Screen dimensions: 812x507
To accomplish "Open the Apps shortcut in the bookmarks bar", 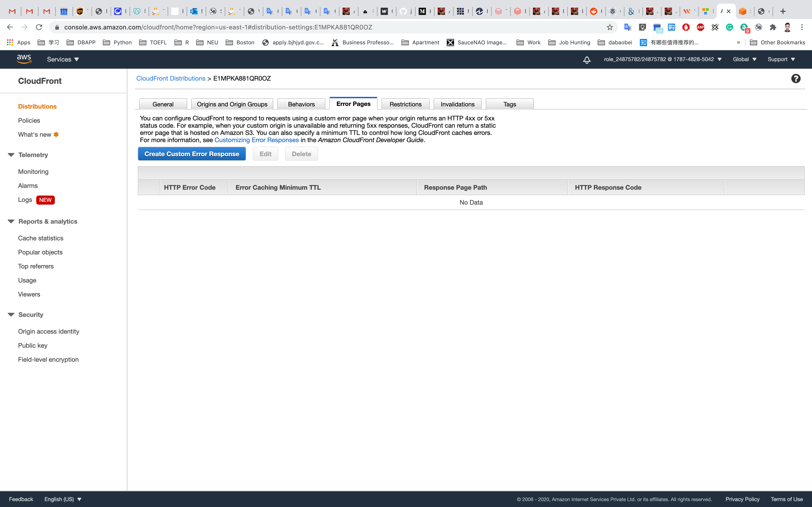I will (19, 42).
